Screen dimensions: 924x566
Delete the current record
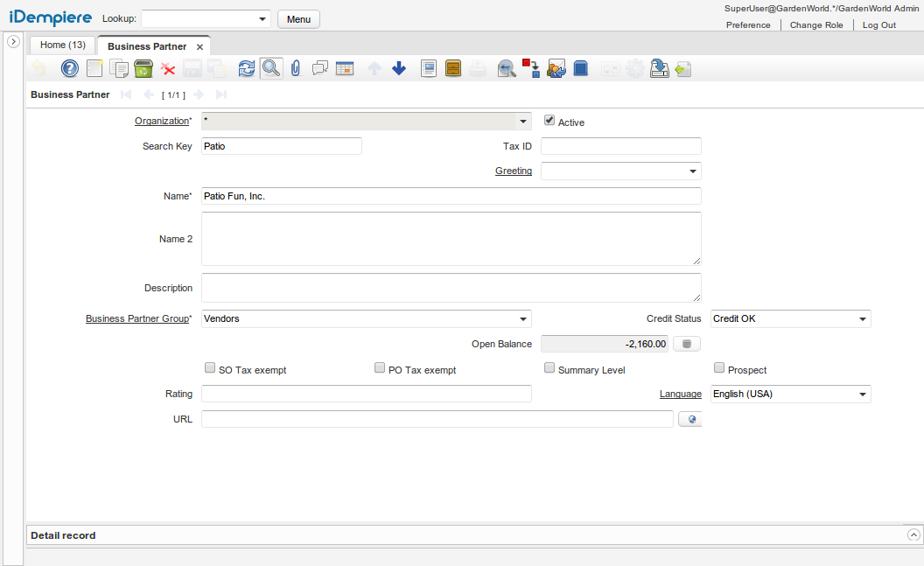coord(143,67)
